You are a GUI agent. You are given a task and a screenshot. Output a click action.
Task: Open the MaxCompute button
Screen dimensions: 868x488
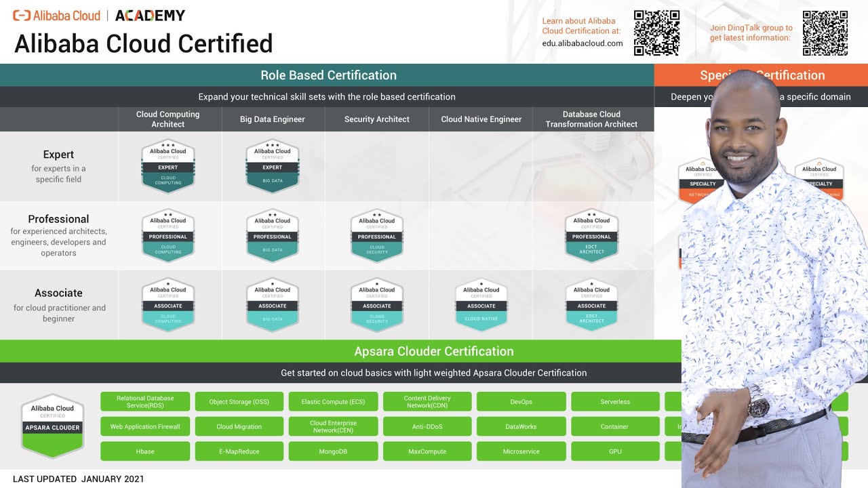(427, 451)
